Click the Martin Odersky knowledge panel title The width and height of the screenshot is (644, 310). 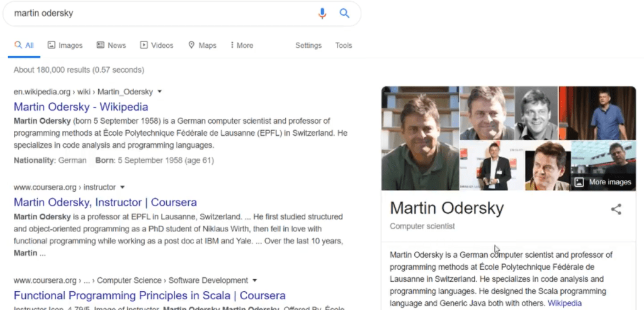click(446, 208)
